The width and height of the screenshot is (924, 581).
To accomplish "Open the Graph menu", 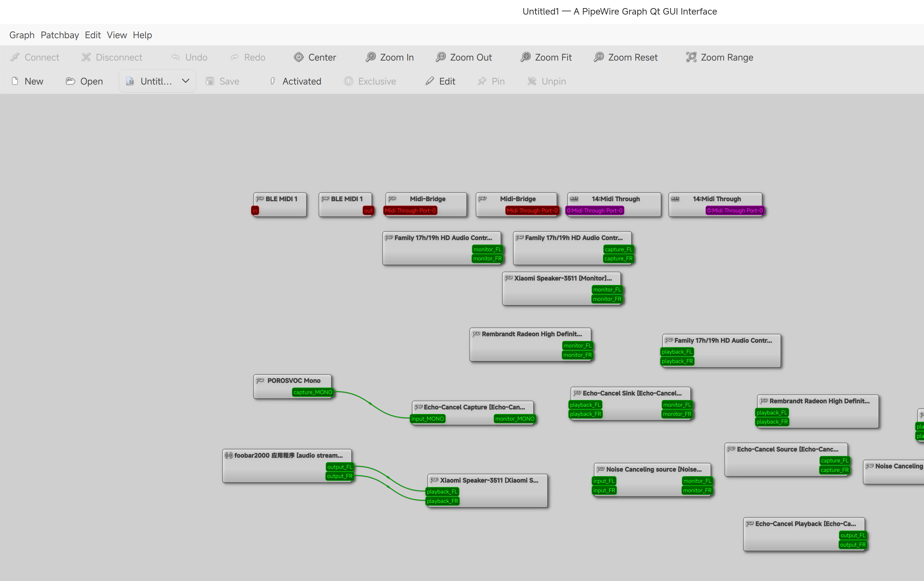I will (22, 35).
